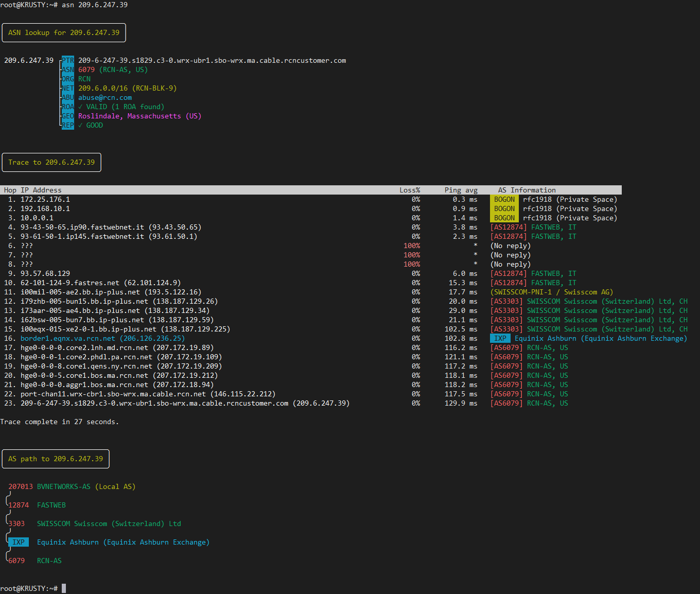Click hop 11 i00mil-005-ae2.bb.ip-plus.net
The image size is (700, 594).
pyautogui.click(x=80, y=292)
